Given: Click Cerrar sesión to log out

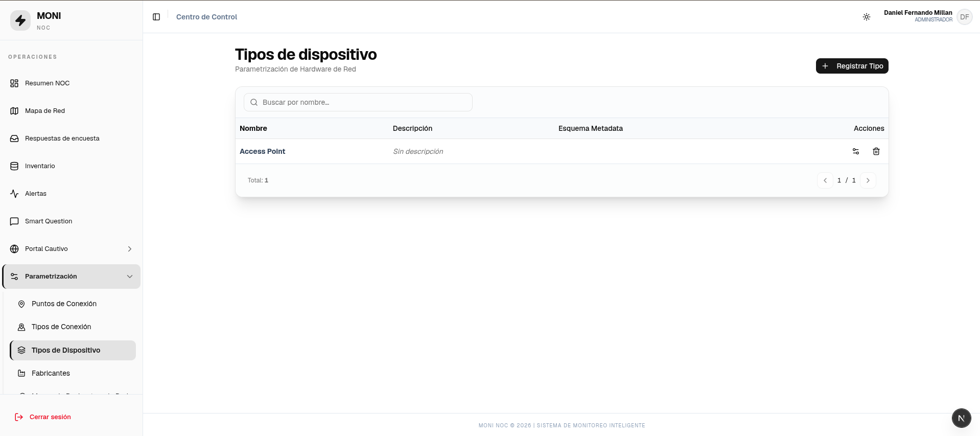Looking at the screenshot, I should coord(50,417).
